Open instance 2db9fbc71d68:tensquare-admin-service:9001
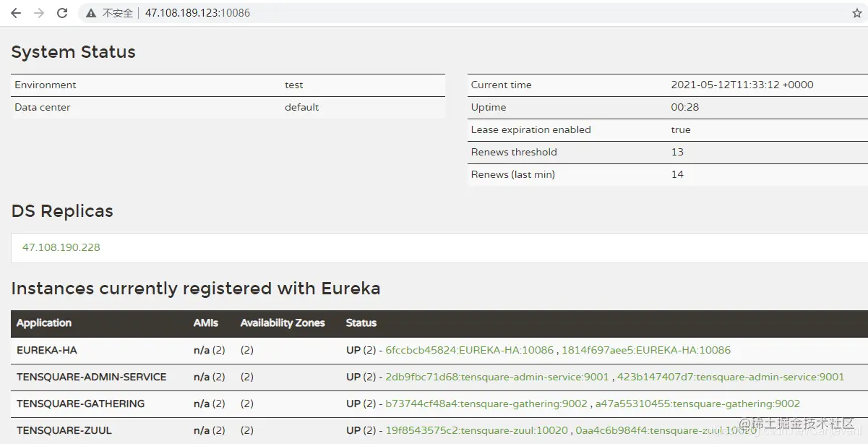The width and height of the screenshot is (868, 444). [x=497, y=377]
